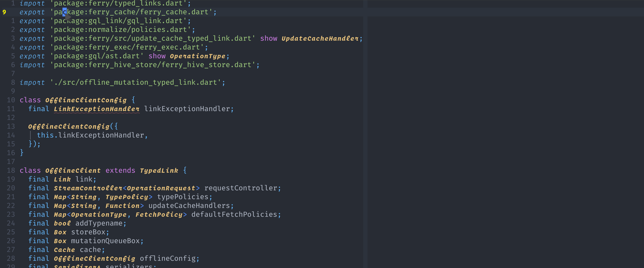Click the OfflineClient class declaration

tap(73, 170)
